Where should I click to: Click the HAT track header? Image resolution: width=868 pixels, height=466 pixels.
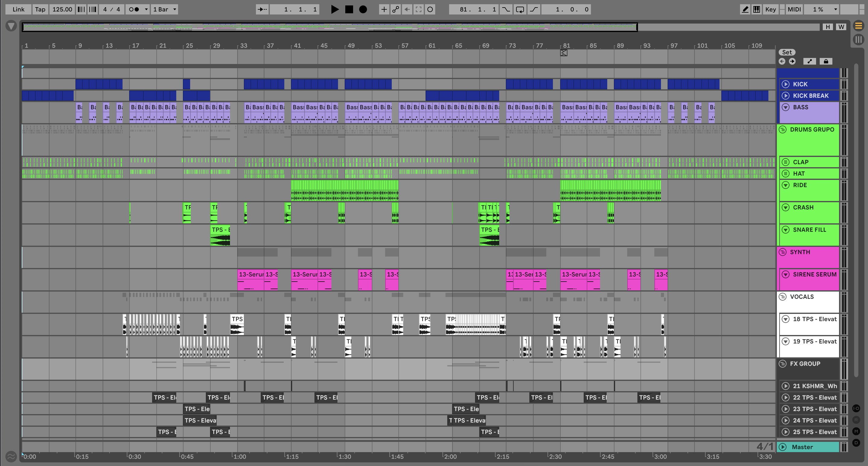(x=810, y=174)
